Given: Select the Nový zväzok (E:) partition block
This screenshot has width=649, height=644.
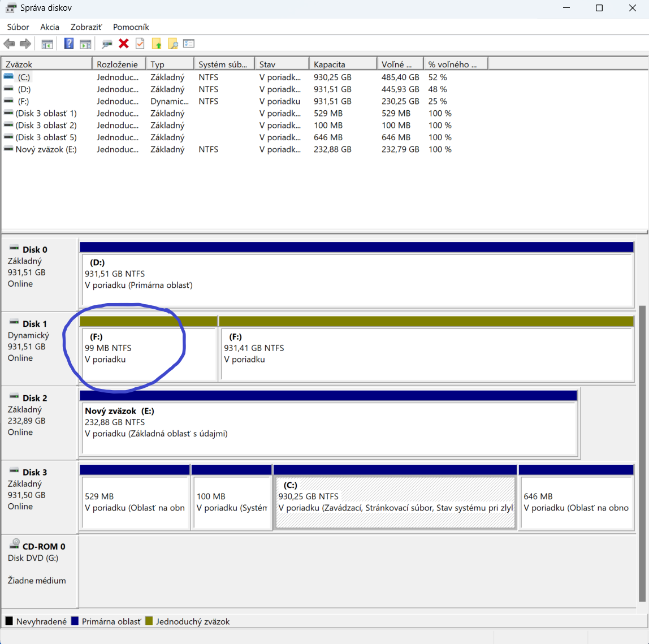Looking at the screenshot, I should click(328, 423).
